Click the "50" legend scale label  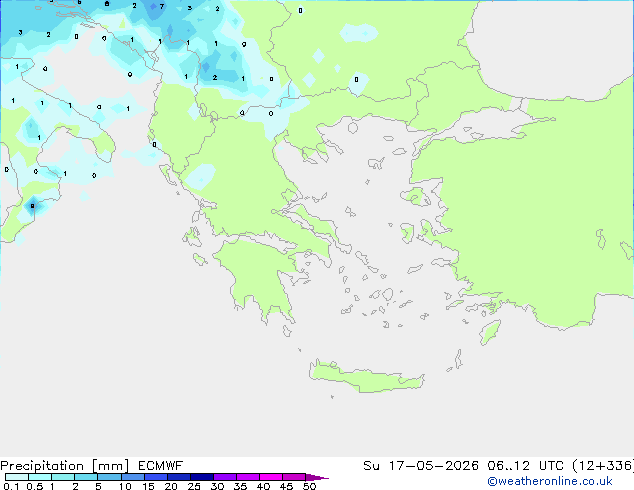[309, 486]
